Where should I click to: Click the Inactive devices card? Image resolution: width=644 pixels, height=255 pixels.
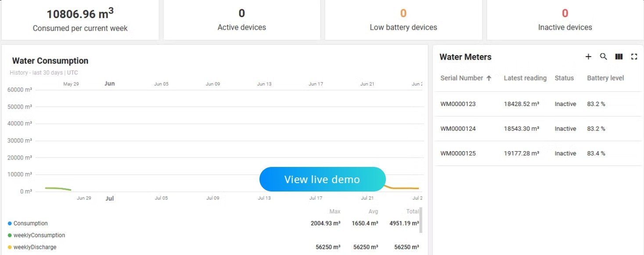tap(565, 20)
